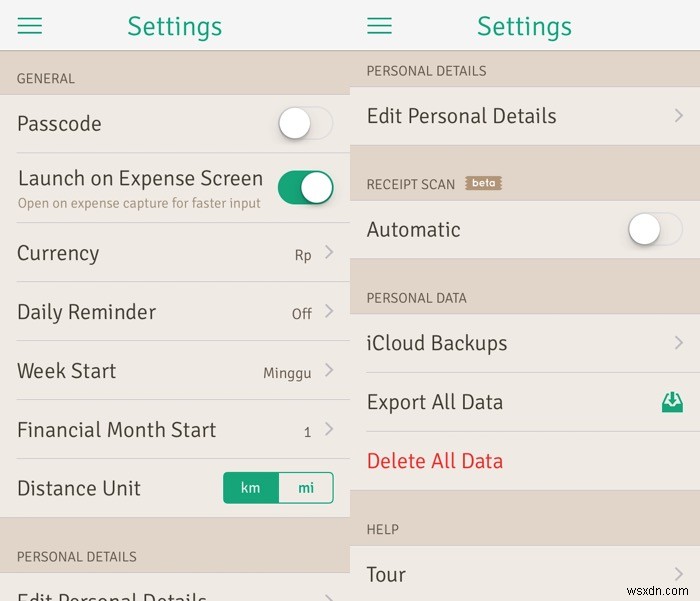The image size is (700, 601).
Task: Open the Currency chevron showing Rp
Action: [x=329, y=253]
